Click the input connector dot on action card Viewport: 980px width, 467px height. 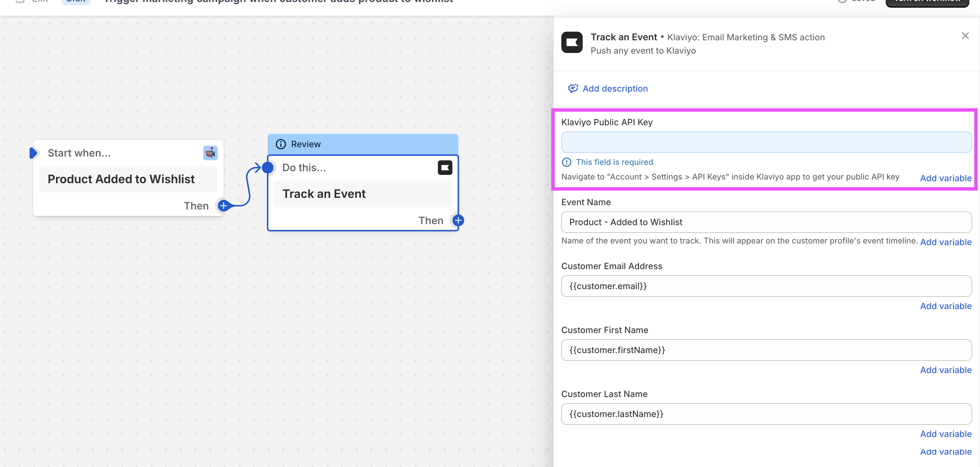click(x=268, y=168)
